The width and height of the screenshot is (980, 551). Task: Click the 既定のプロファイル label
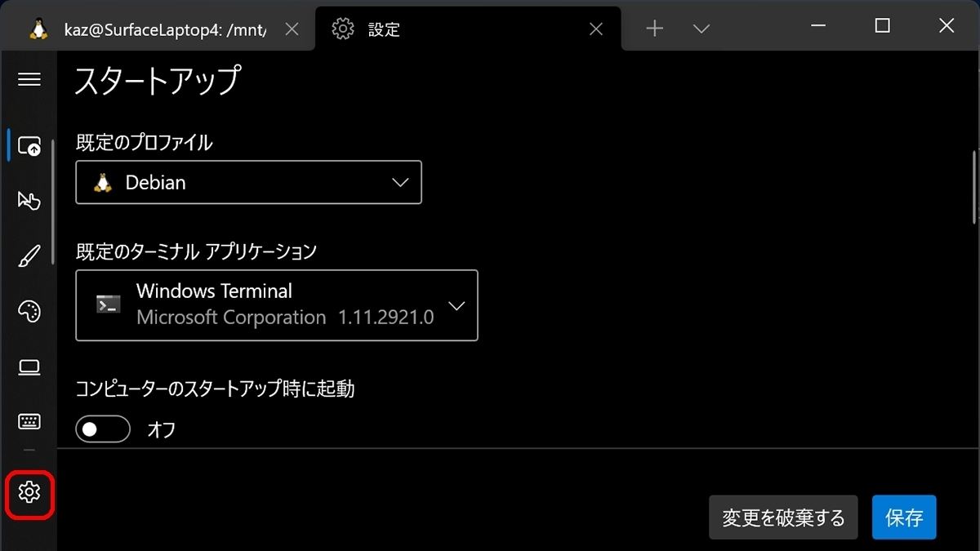click(x=144, y=143)
